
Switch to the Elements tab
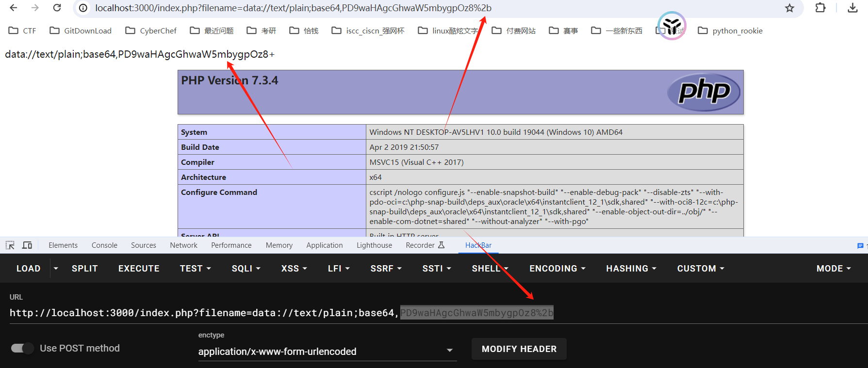click(x=63, y=245)
